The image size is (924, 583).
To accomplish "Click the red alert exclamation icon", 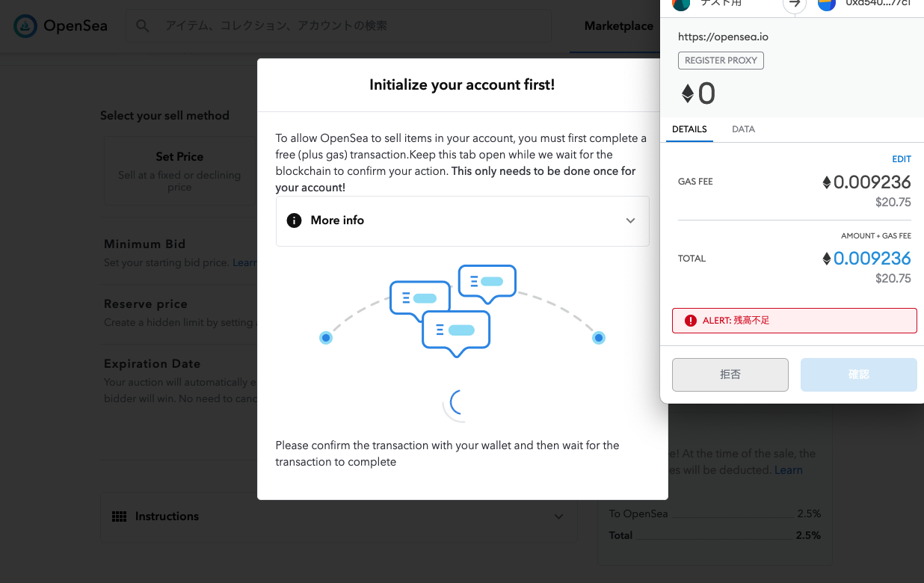I will pos(690,321).
